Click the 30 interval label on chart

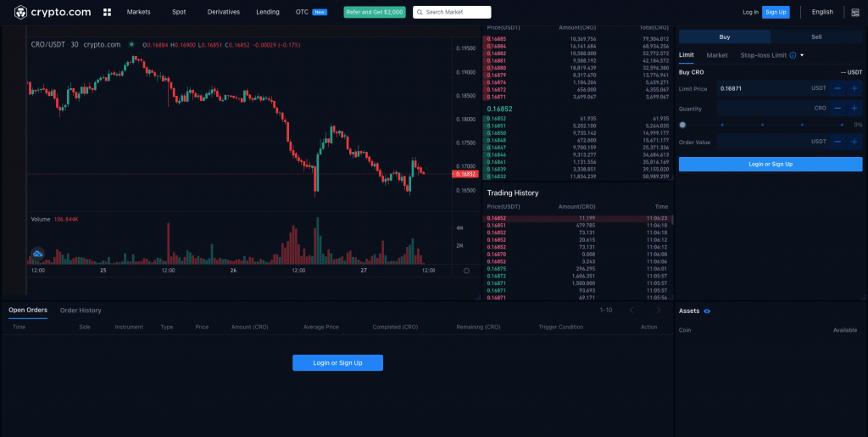[75, 45]
